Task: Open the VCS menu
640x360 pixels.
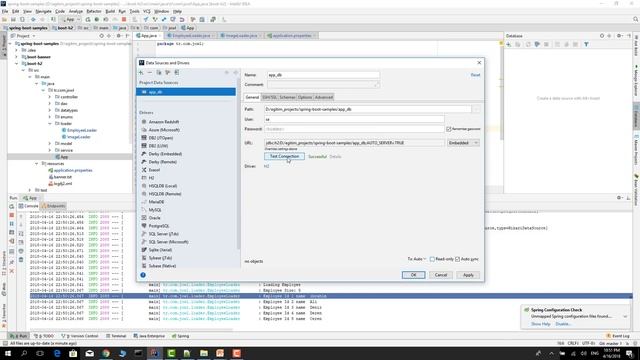Action: pos(147,11)
